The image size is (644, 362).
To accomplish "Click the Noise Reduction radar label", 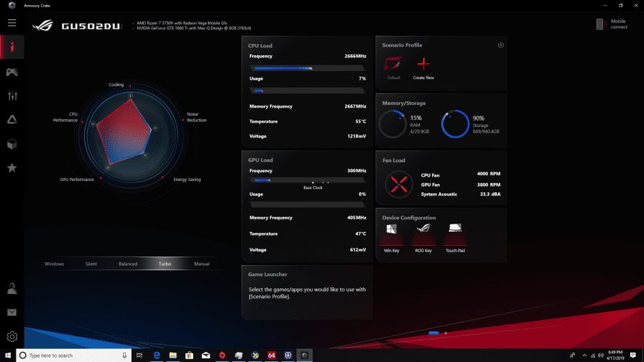I will click(x=197, y=117).
